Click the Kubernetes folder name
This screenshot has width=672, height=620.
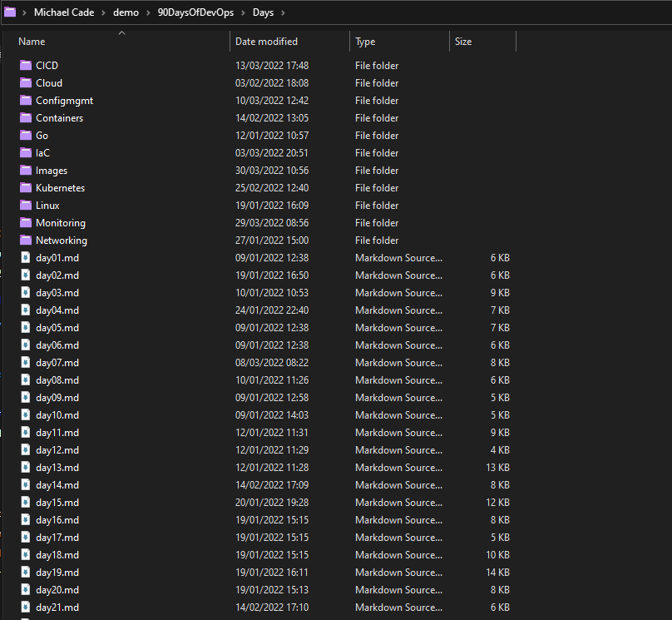point(61,188)
